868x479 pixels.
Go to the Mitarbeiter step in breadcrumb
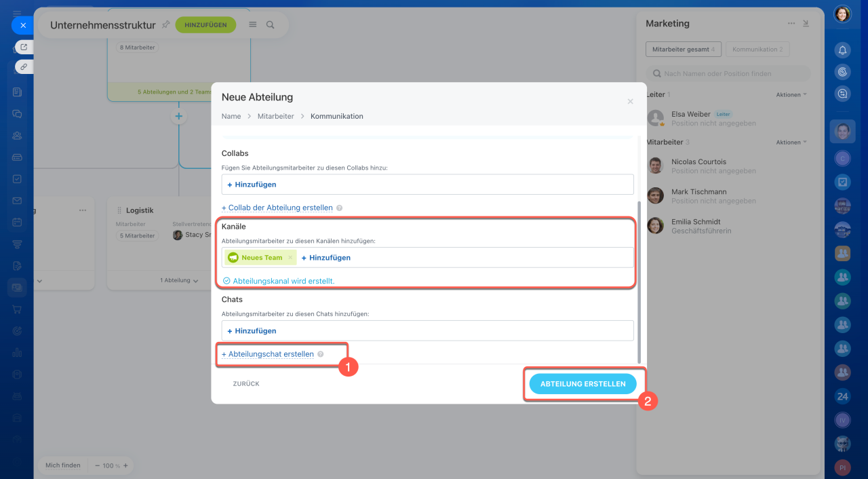coord(276,116)
